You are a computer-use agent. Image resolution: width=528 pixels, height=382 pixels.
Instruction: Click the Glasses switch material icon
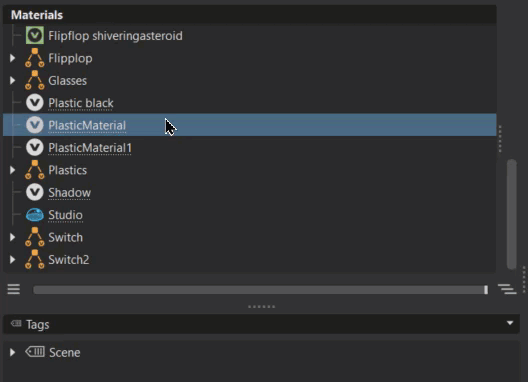(35, 80)
